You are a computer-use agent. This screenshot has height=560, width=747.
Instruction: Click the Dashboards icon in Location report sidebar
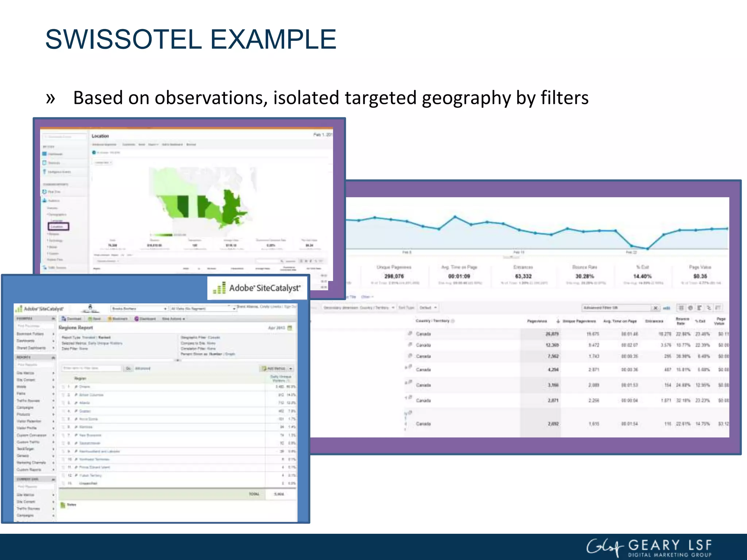tap(44, 154)
